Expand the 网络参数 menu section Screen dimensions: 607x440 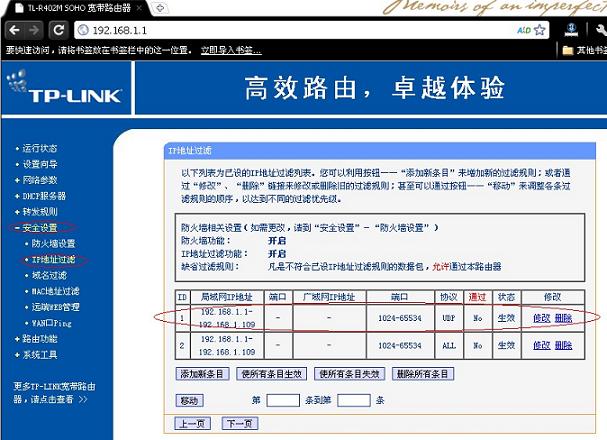tap(41, 180)
